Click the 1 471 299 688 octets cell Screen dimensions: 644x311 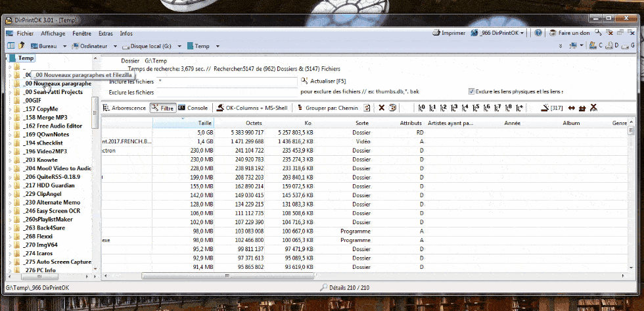246,142
